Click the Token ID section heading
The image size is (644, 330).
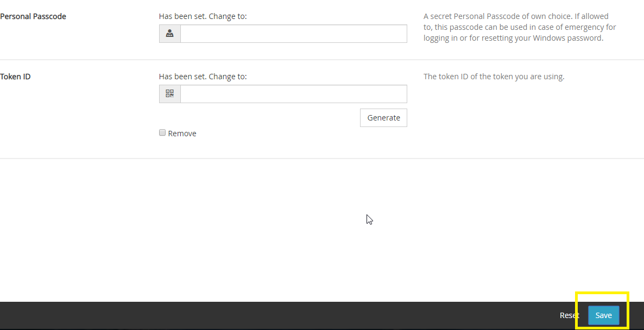click(15, 77)
